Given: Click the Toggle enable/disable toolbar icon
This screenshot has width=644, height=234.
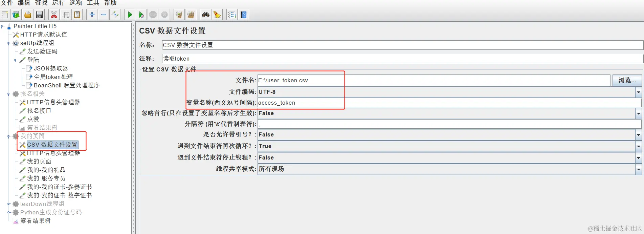Looking at the screenshot, I should 115,15.
